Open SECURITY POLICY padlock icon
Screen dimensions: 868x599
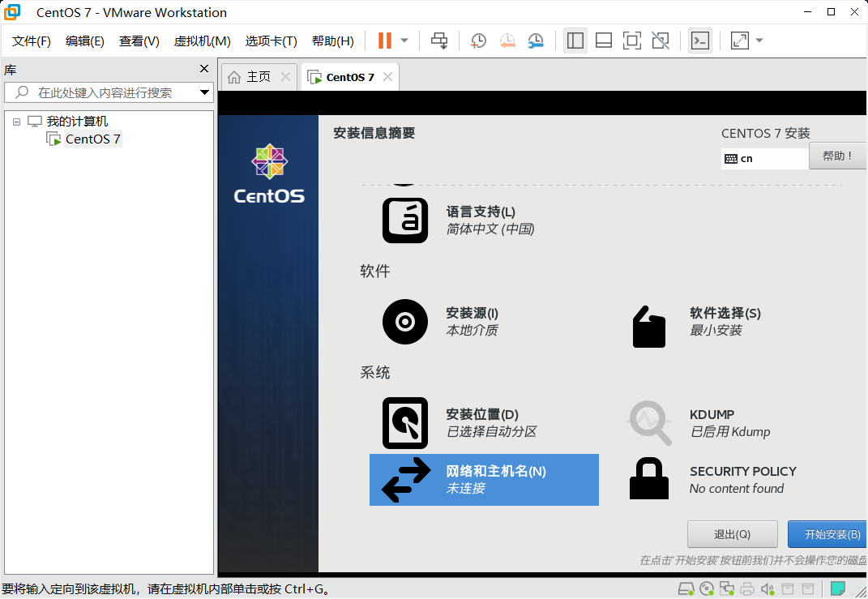[649, 479]
